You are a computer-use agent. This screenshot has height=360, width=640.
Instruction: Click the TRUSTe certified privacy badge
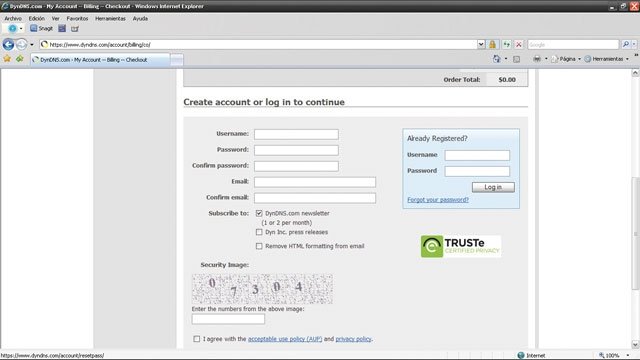point(461,246)
